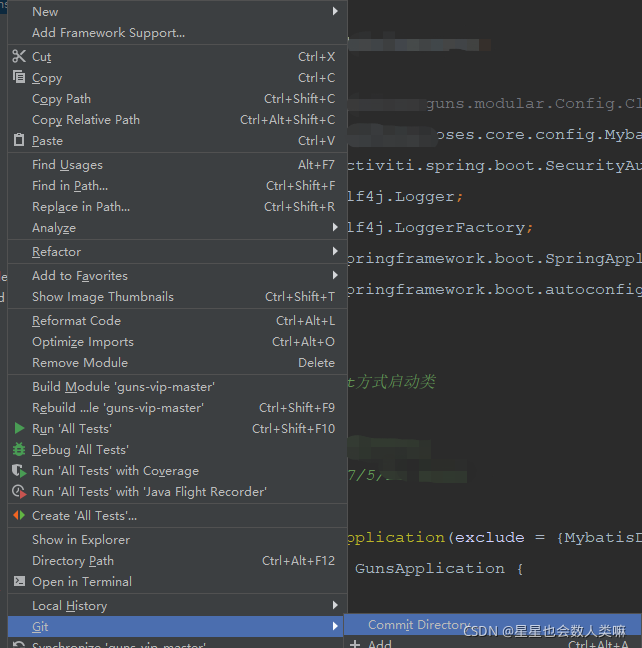
Task: Select Remove Module
Action: pyautogui.click(x=177, y=363)
